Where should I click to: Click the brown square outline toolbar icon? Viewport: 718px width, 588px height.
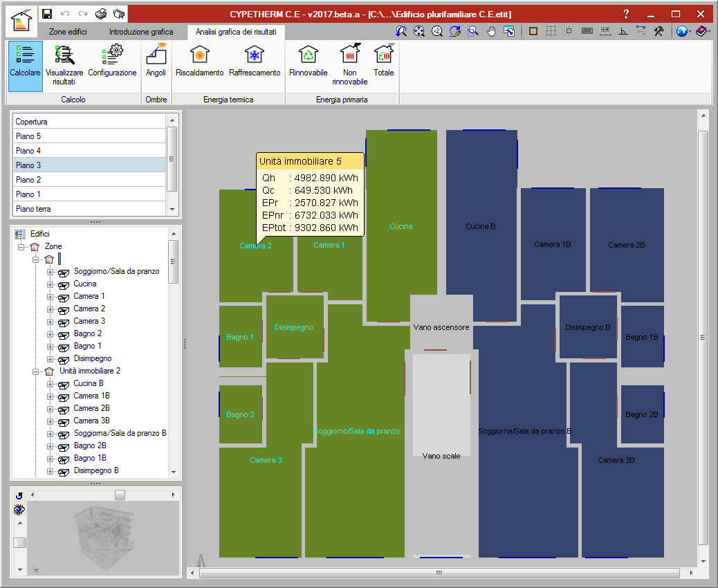pyautogui.click(x=533, y=31)
